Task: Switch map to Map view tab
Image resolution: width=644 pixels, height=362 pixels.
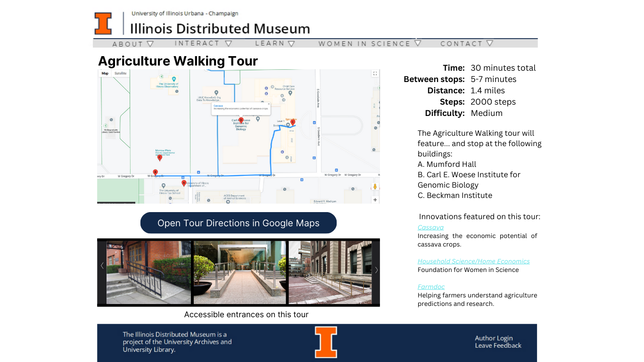Action: point(105,73)
